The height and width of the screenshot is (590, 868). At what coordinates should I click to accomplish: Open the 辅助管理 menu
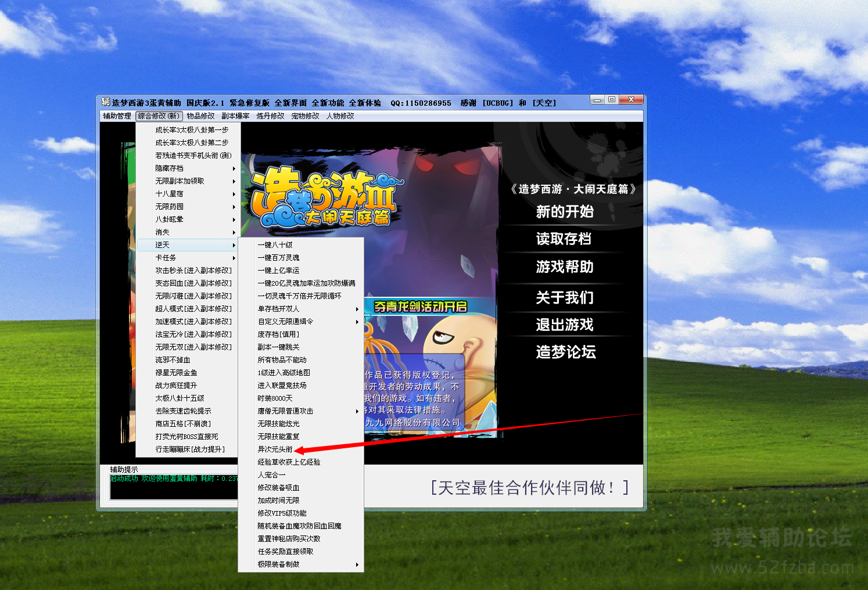[117, 116]
